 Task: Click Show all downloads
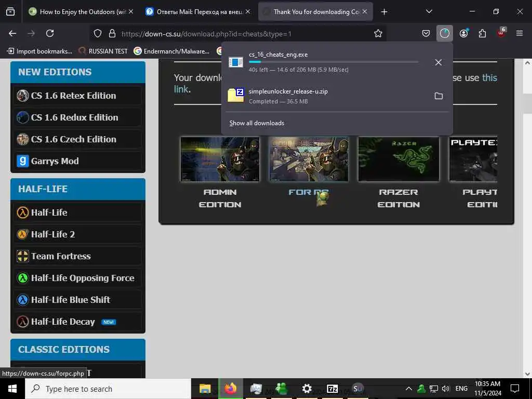(257, 123)
